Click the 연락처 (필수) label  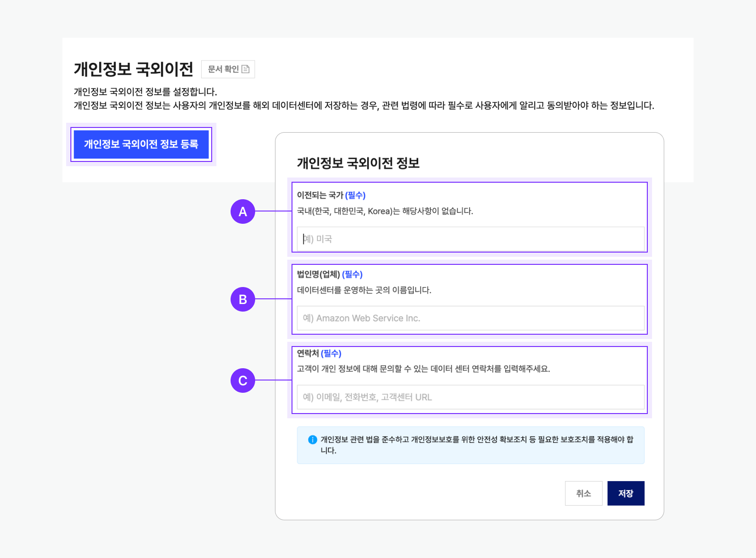coord(319,354)
